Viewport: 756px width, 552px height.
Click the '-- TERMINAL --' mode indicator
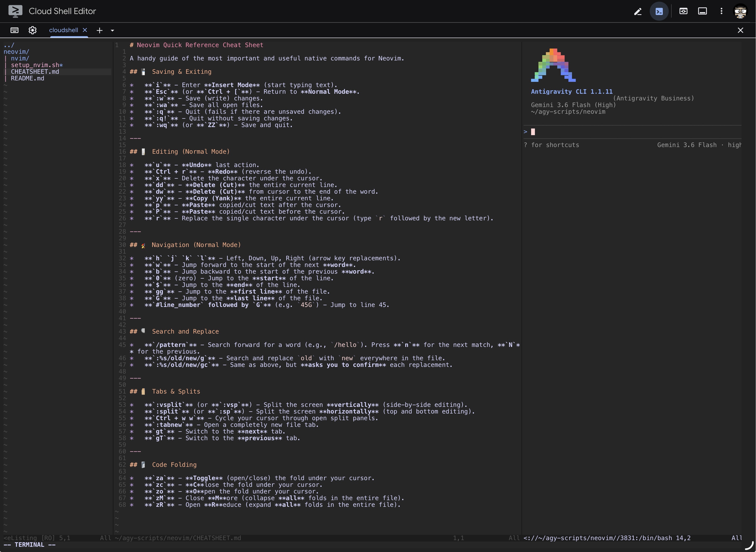click(x=29, y=545)
